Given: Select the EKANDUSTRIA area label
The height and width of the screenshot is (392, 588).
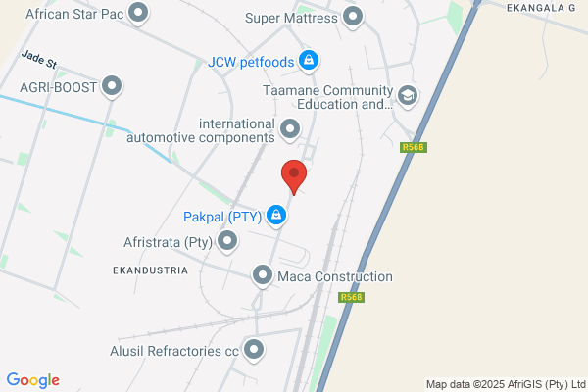Looking at the screenshot, I should click(150, 270).
